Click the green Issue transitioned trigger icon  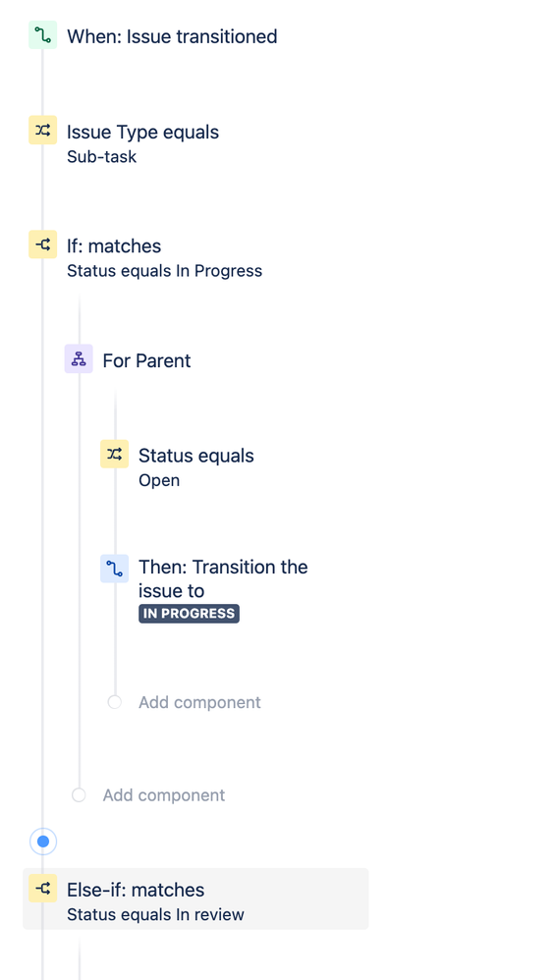click(42, 35)
